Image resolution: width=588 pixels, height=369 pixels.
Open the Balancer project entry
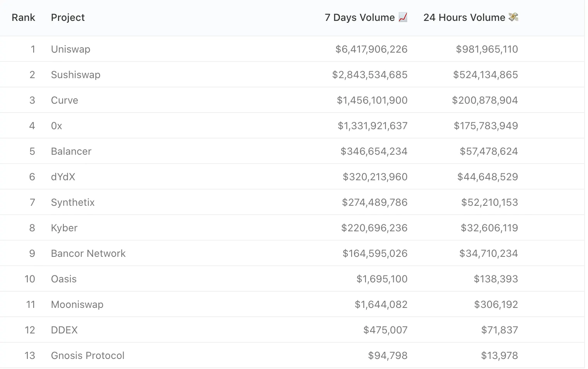point(71,151)
